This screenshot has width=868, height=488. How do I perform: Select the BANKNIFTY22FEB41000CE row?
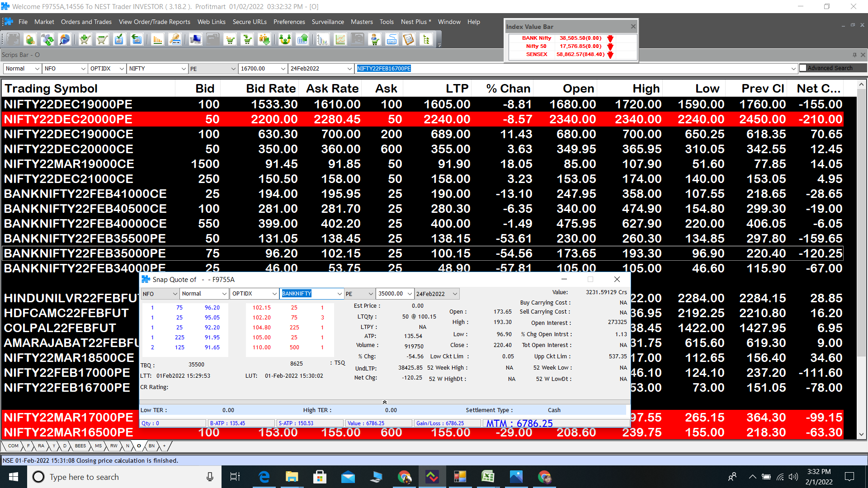tap(423, 194)
